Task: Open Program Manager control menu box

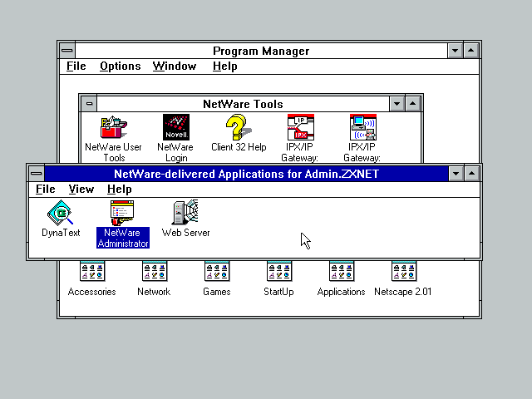Action: point(67,51)
